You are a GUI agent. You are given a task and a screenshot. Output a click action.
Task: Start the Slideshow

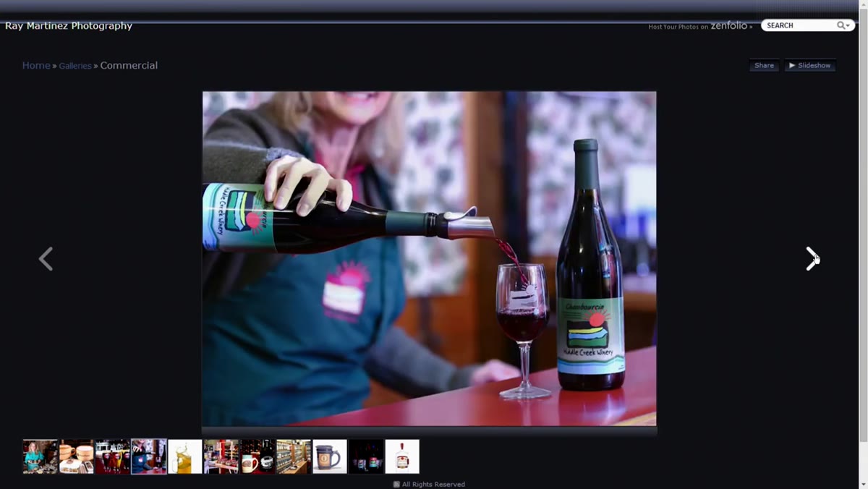tap(810, 65)
